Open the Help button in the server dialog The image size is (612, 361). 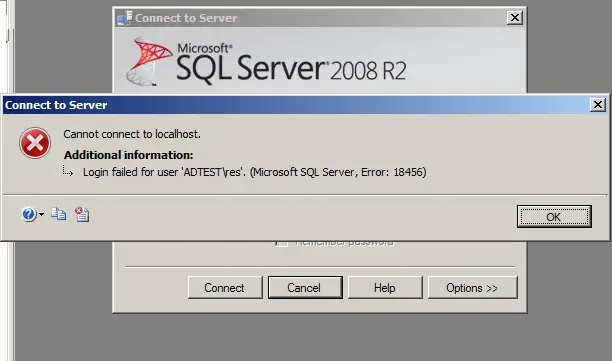[385, 288]
